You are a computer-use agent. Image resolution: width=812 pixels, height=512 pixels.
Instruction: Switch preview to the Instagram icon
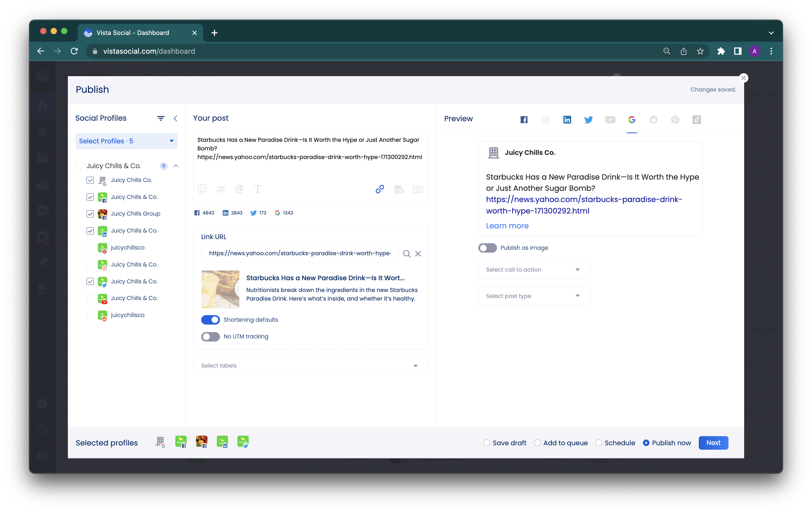point(545,120)
